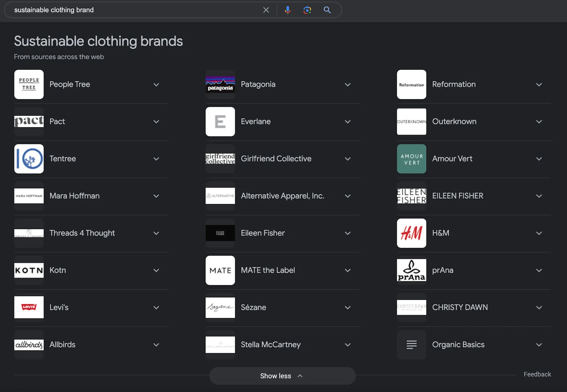The image size is (567, 392).
Task: Select the Allbirds brand name text
Action: (62, 345)
